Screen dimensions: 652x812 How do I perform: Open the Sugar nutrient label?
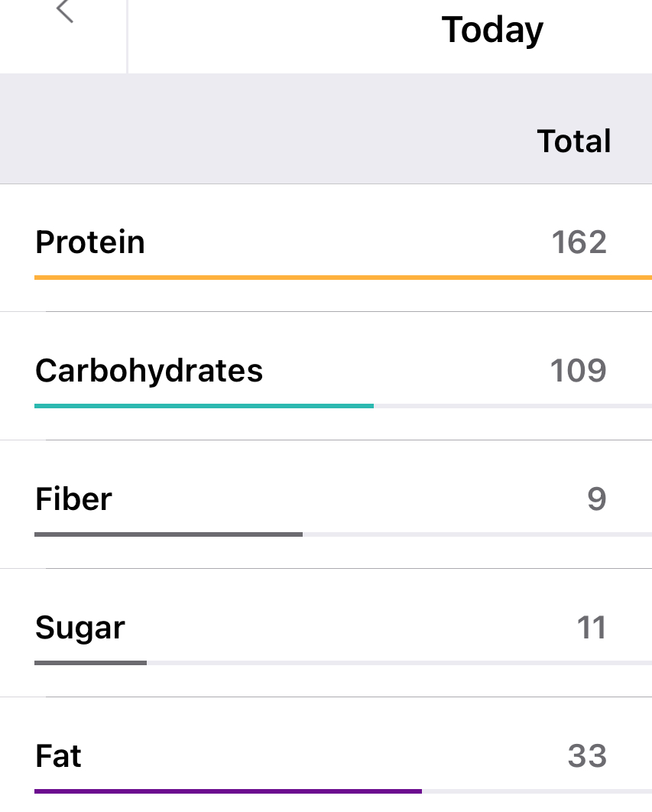click(80, 628)
